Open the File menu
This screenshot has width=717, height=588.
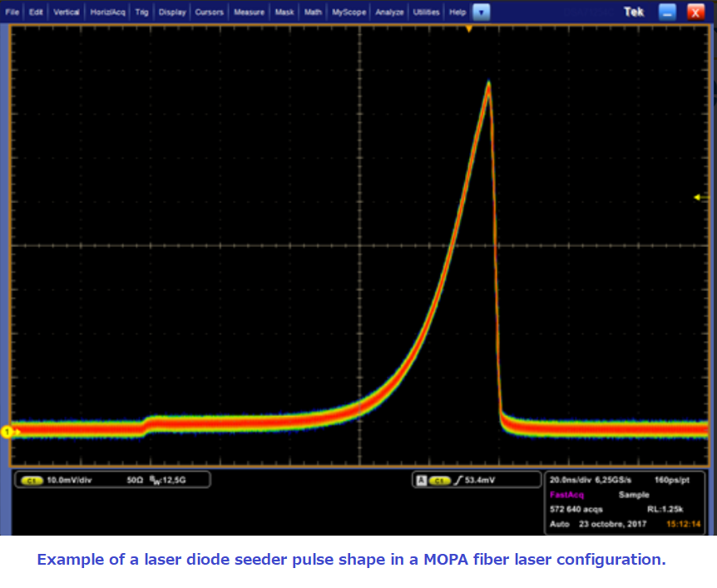[12, 12]
